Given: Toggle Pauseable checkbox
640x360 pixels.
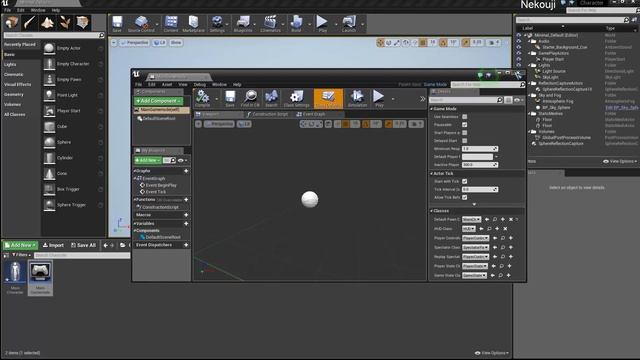Looking at the screenshot, I should (464, 124).
